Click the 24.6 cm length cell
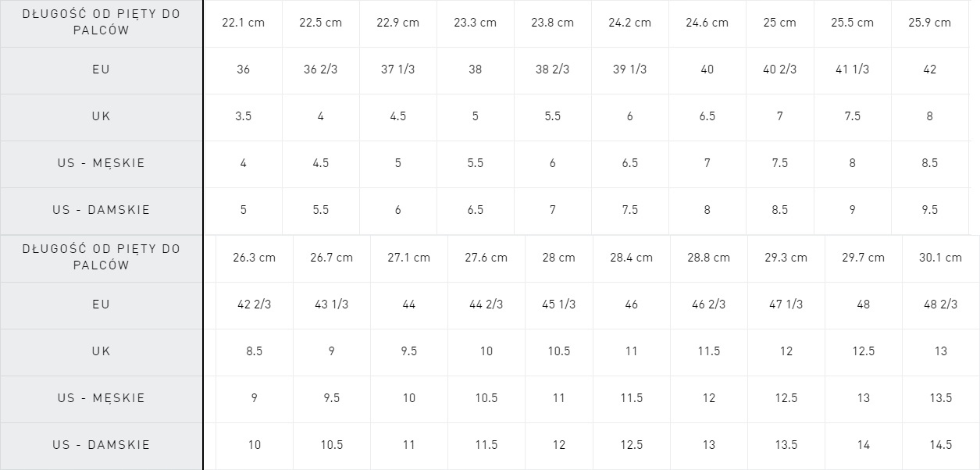Image resolution: width=980 pixels, height=470 pixels. tap(707, 23)
